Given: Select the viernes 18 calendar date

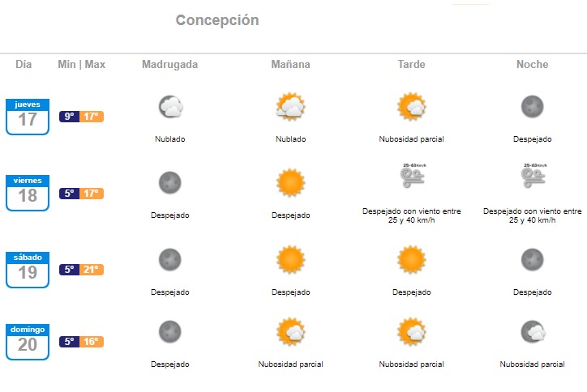Looking at the screenshot, I should click(28, 193).
